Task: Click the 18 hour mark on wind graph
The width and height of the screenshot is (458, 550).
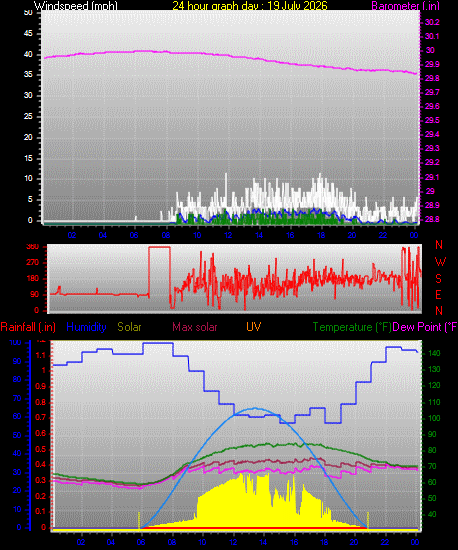Action: 321,235
